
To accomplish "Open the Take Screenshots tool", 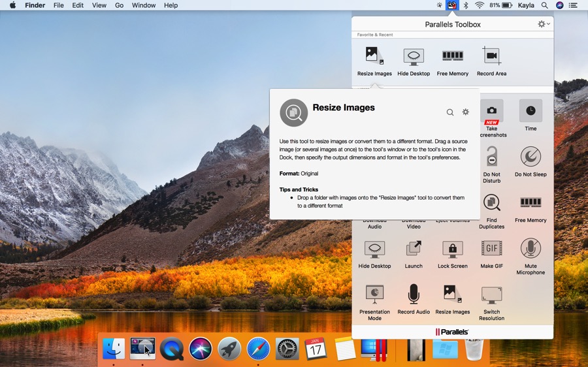I will coord(491,120).
